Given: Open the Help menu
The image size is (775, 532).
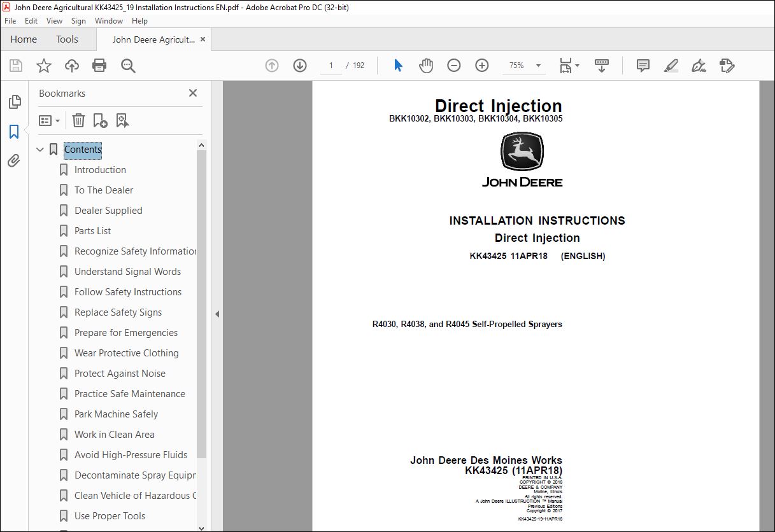Looking at the screenshot, I should click(x=139, y=21).
